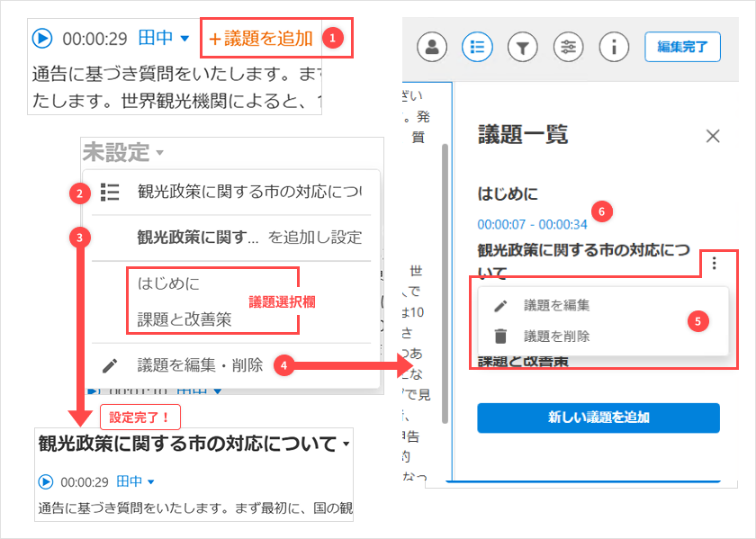Click the ＋議題を追加 button
Viewport: 756px width, 539px height.
click(261, 39)
